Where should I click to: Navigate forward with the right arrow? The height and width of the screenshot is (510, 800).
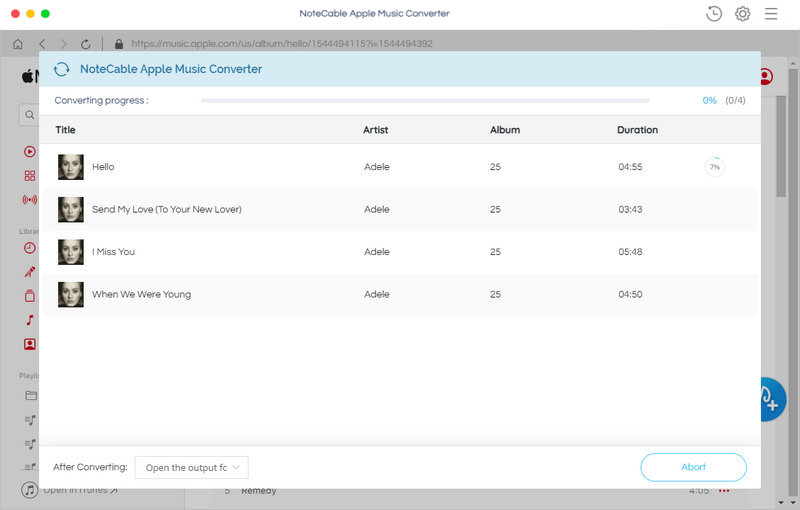click(63, 44)
